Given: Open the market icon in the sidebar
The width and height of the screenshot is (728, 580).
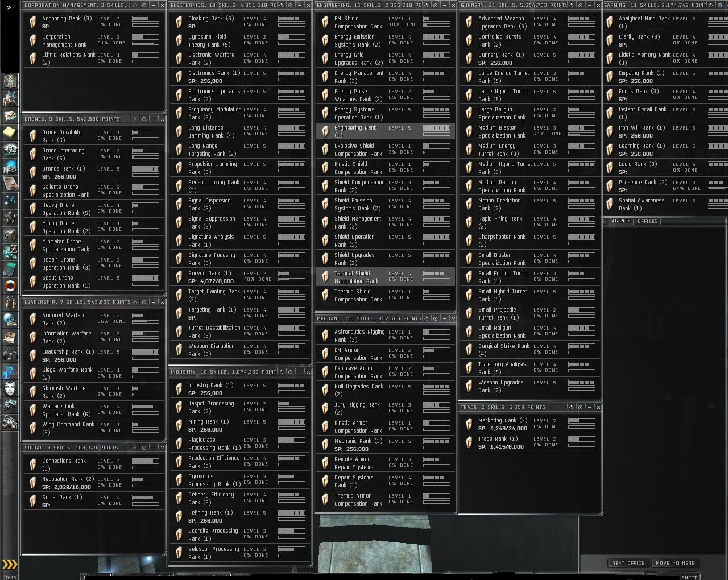Looking at the screenshot, I should coord(10,167).
